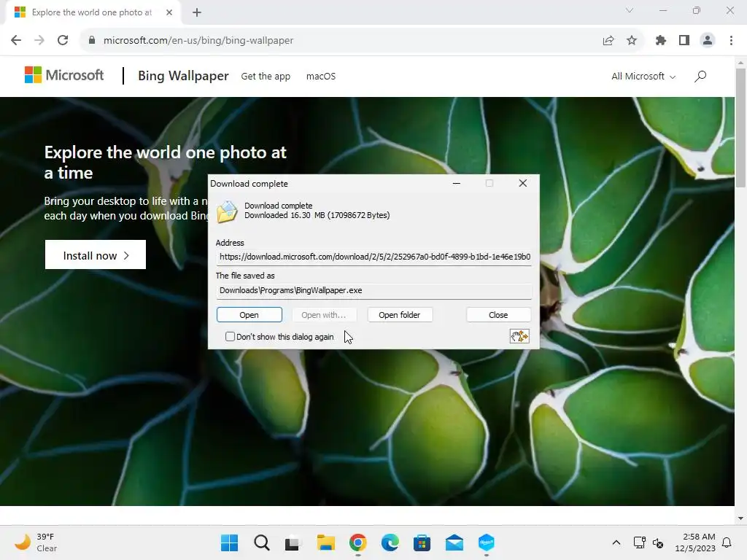Expand the All Microsoft dropdown
The height and width of the screenshot is (560, 747).
coord(643,76)
